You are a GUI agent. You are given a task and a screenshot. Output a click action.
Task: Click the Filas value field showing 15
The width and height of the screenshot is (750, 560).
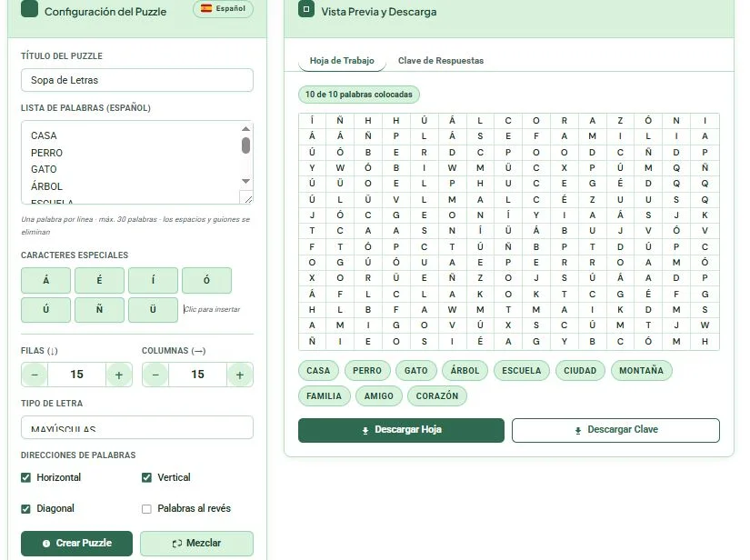pos(76,375)
